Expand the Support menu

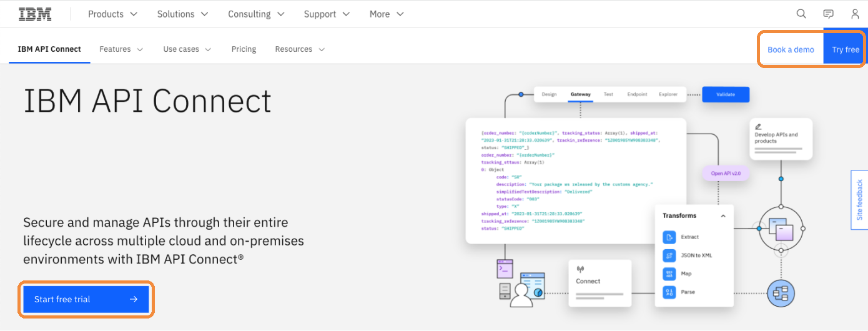click(x=327, y=14)
